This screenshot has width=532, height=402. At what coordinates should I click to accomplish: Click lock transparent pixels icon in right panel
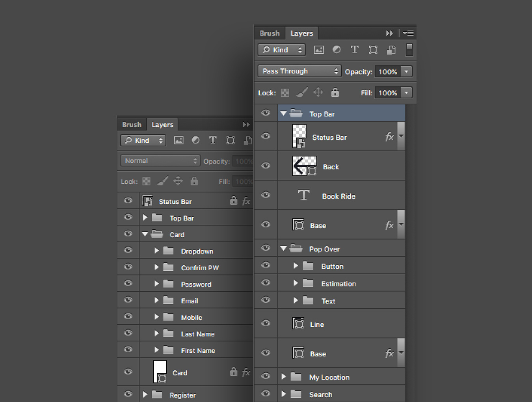click(x=285, y=93)
